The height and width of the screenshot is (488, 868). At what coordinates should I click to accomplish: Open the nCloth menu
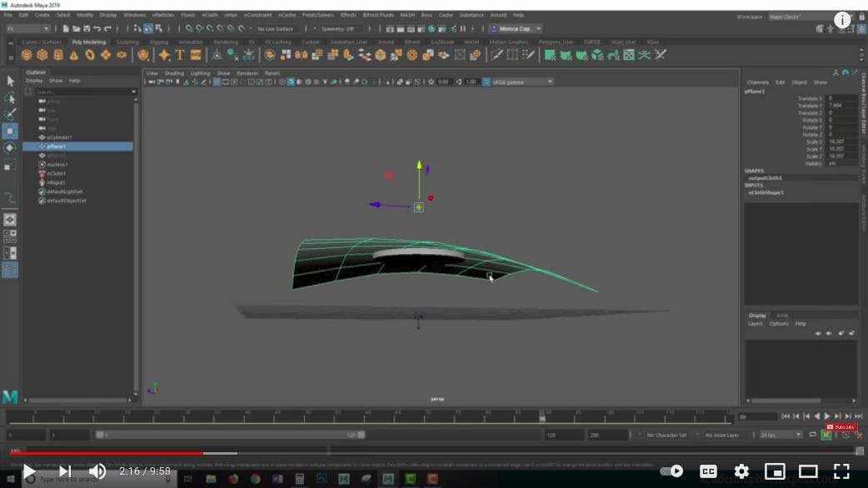[210, 15]
